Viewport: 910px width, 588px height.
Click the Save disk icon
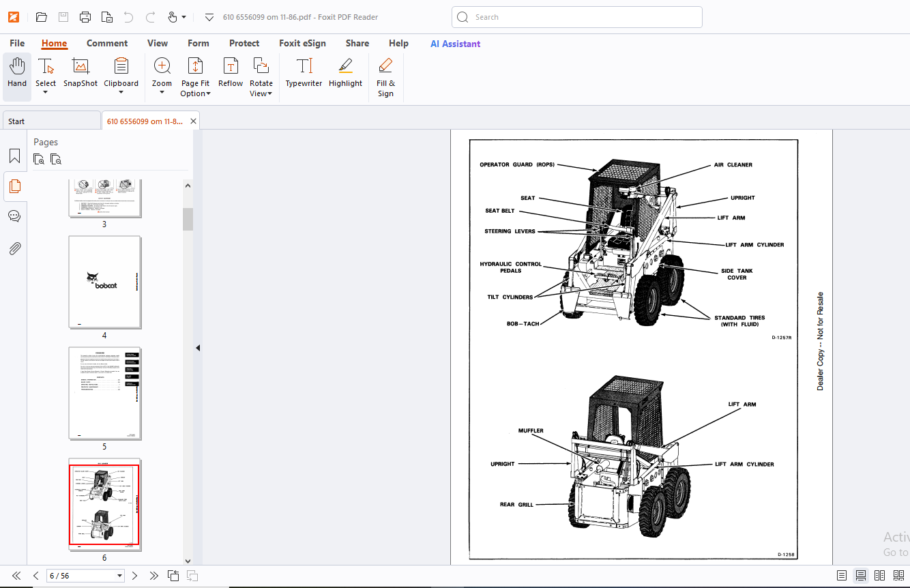(63, 17)
